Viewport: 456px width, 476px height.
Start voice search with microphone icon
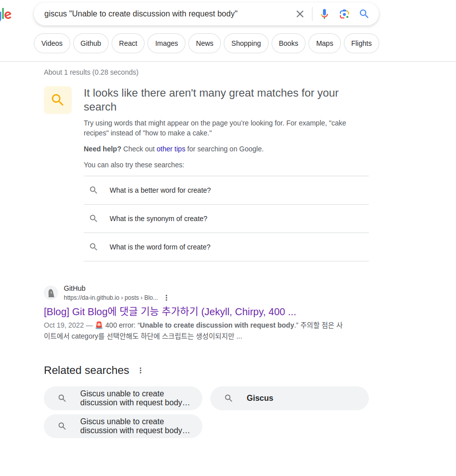click(324, 14)
